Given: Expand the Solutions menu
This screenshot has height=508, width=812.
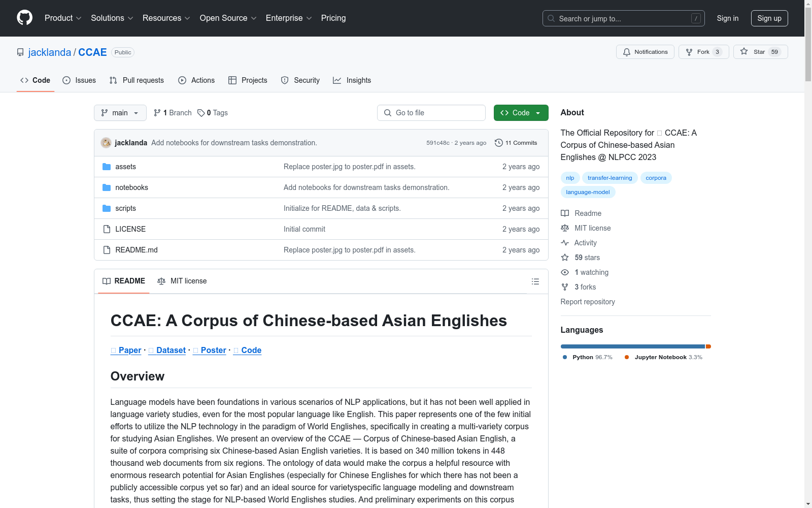Looking at the screenshot, I should click(x=112, y=18).
